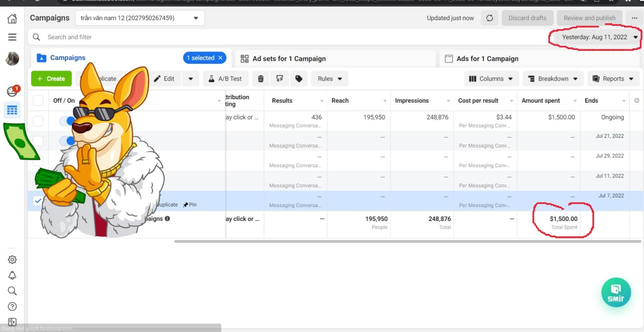Viewport: 644px width, 332px height.
Task: Open the Breakdown dropdown
Action: 553,79
